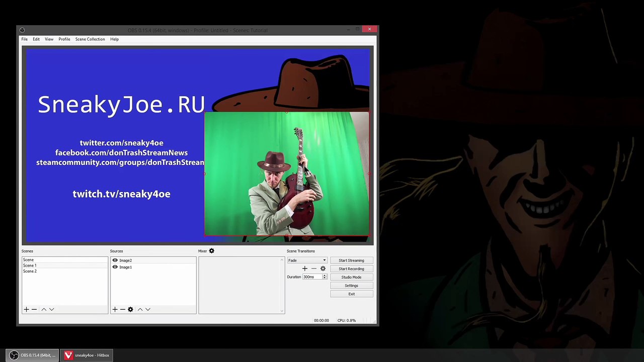This screenshot has height=362, width=644.
Task: Open the Settings button
Action: click(351, 286)
